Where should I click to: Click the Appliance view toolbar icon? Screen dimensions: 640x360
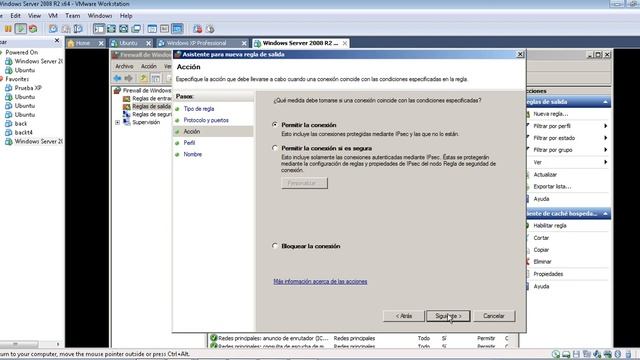[x=164, y=29]
